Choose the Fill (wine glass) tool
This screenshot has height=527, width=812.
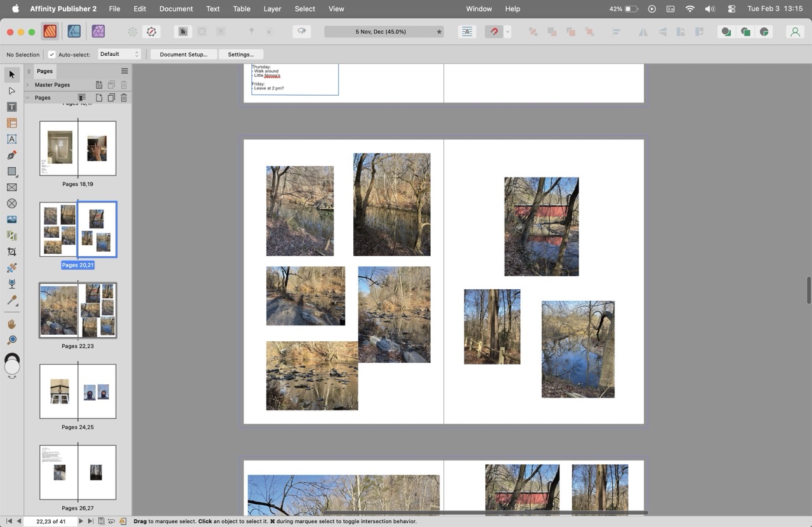click(11, 284)
